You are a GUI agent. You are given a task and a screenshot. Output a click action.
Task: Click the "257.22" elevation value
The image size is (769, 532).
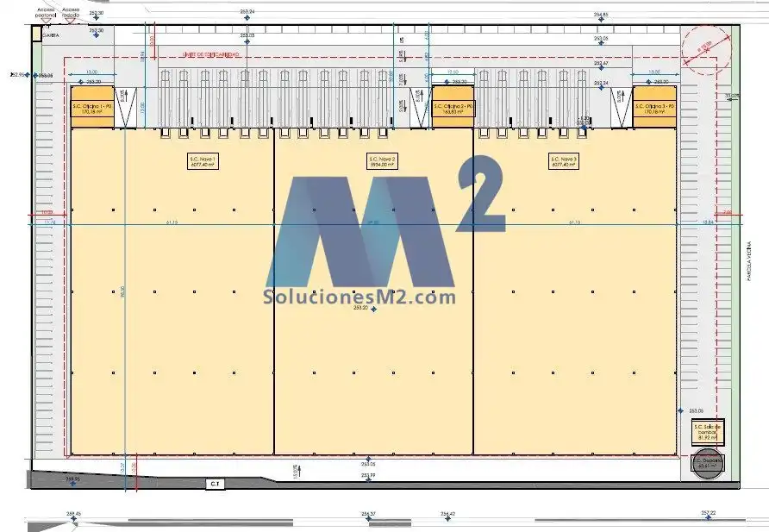coord(708,513)
